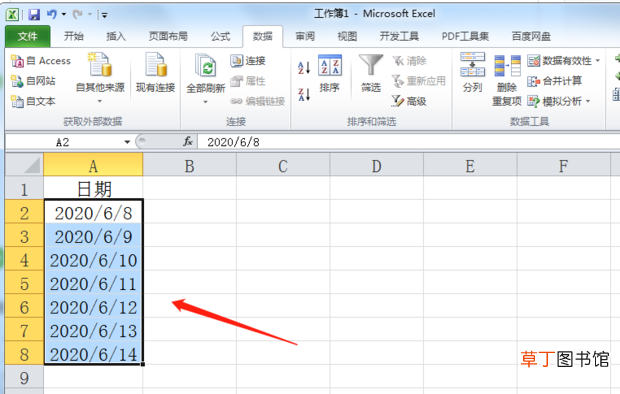Expand 模拟分析 dropdown arrow

click(x=588, y=102)
